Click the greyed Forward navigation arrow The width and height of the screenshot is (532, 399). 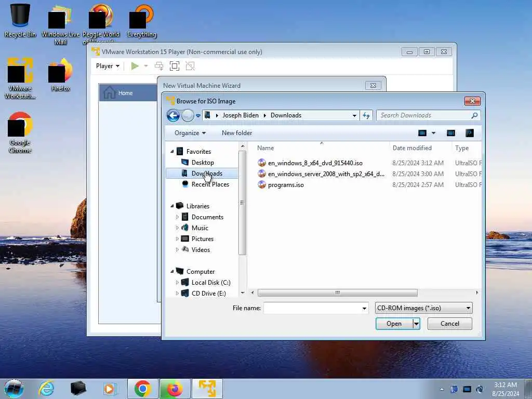coord(188,115)
